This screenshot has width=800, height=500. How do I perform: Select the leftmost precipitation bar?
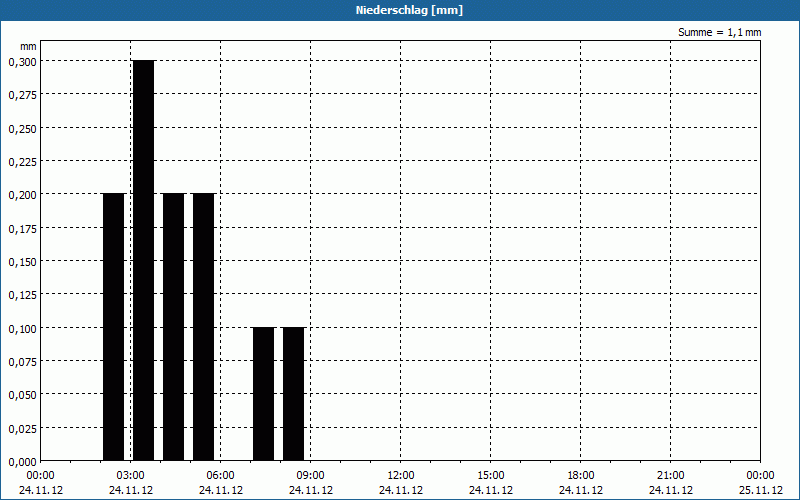pos(113,327)
